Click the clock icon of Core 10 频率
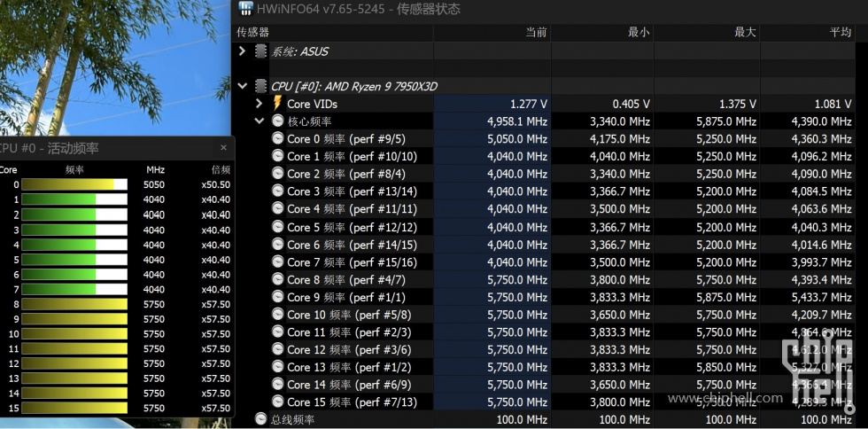Screen dimensions: 868x429 click(x=277, y=315)
